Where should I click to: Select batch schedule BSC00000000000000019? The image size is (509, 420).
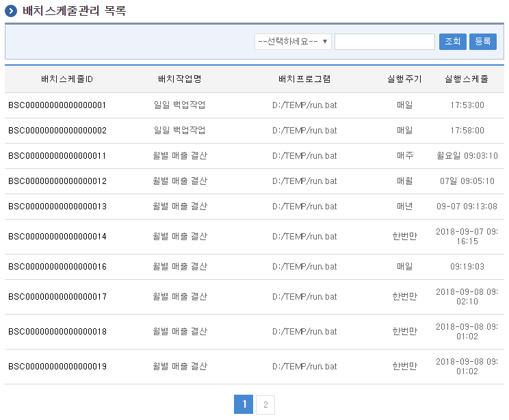(57, 367)
